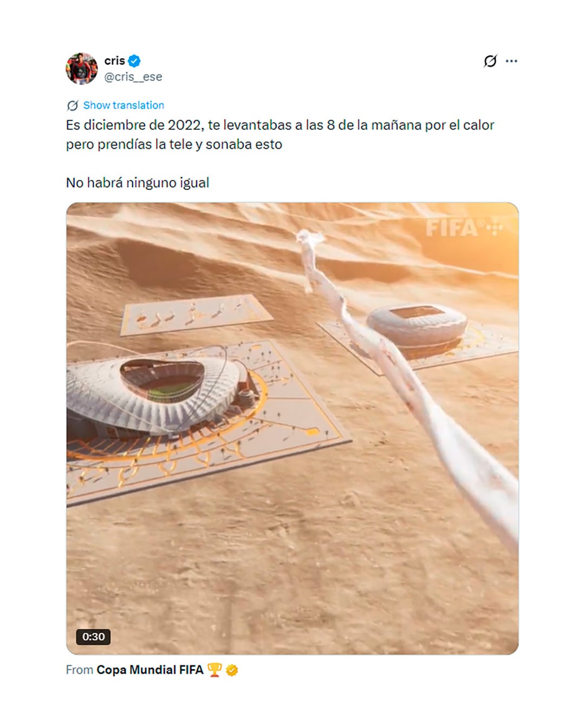
Task: Click the blue verified badge beside cris
Action: click(x=134, y=61)
